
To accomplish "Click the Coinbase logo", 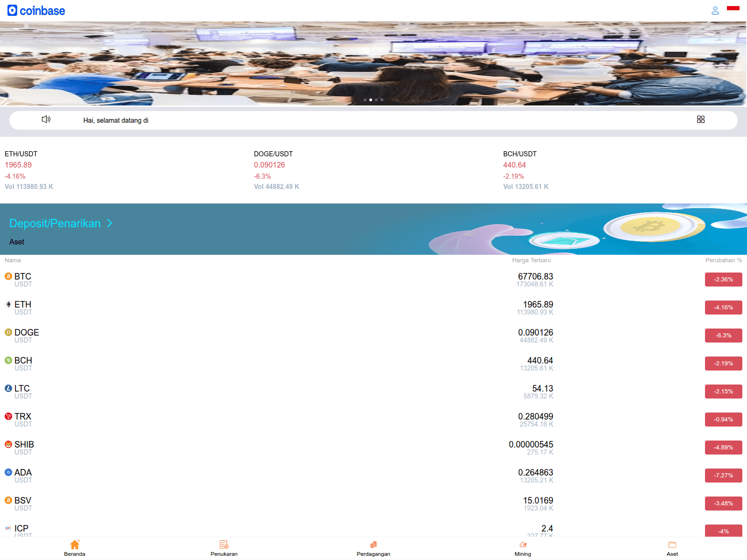I will 36,11.
